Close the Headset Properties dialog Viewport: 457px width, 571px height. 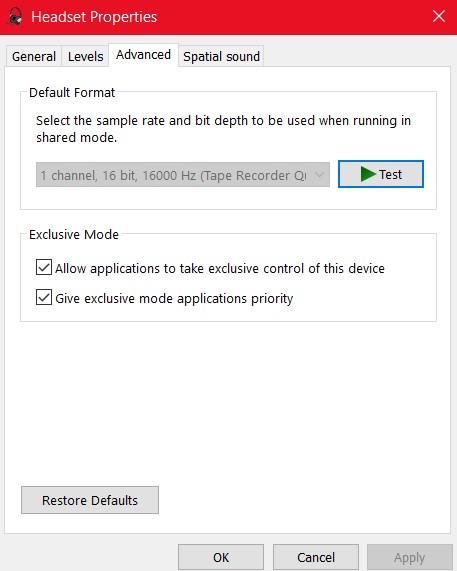[439, 16]
